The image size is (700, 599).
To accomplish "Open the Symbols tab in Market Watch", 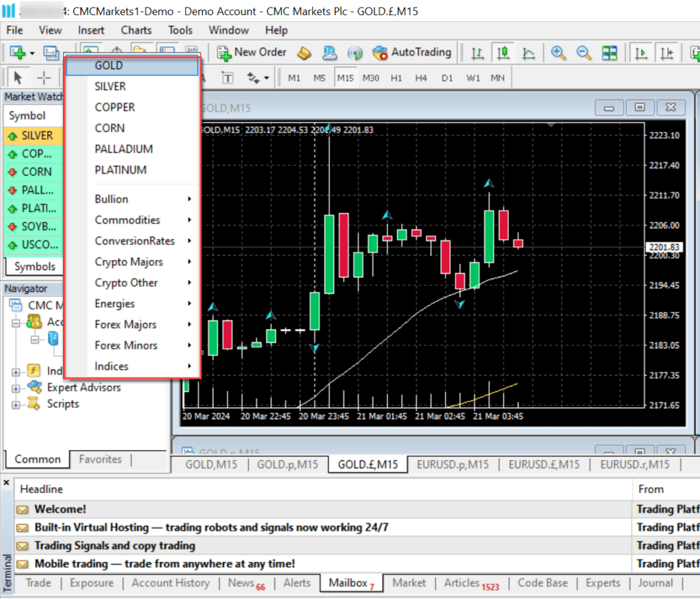I will pos(35,267).
